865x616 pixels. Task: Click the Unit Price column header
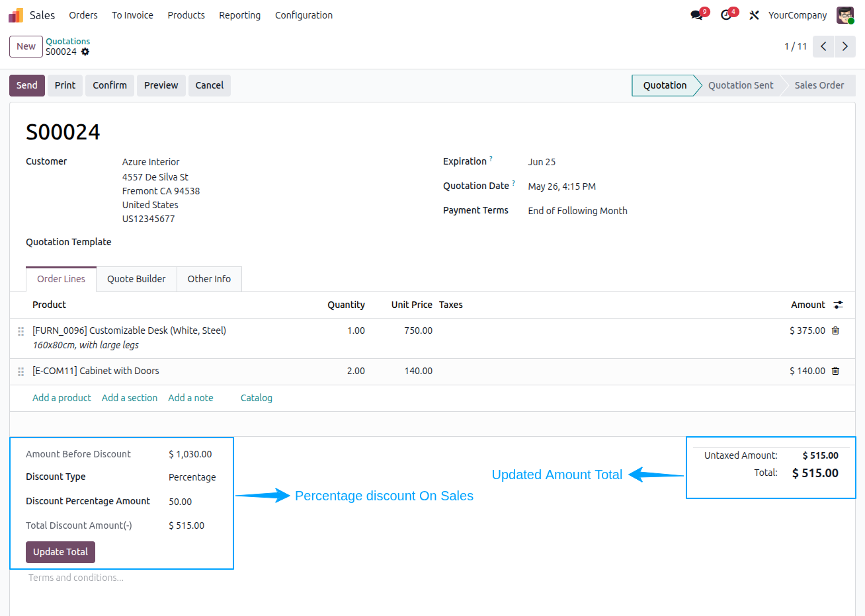pos(411,305)
